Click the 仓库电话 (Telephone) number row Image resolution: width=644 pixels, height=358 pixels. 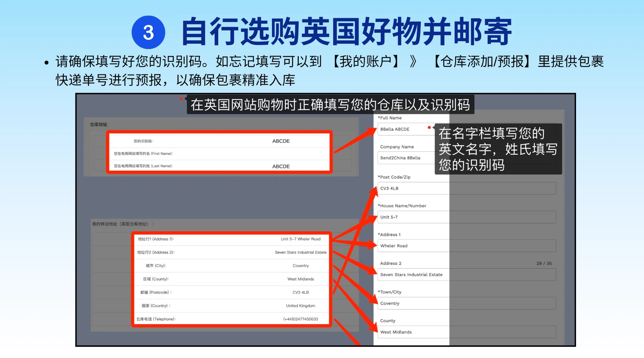231,319
